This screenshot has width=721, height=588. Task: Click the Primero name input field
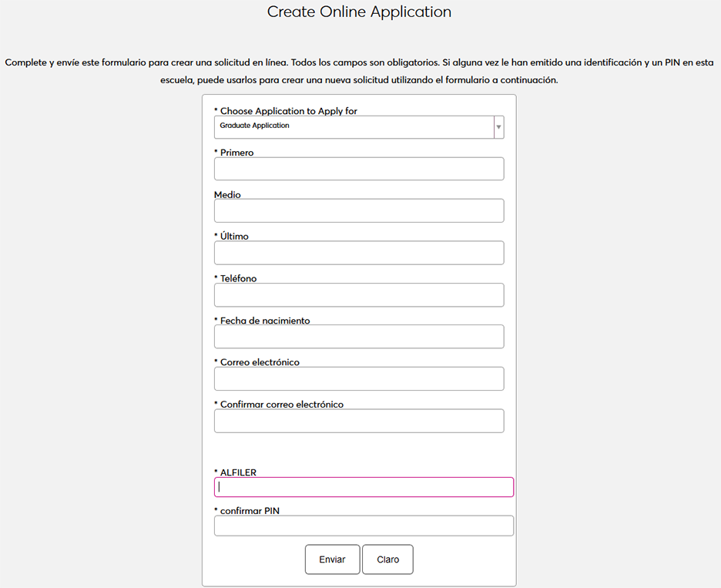[x=359, y=169]
